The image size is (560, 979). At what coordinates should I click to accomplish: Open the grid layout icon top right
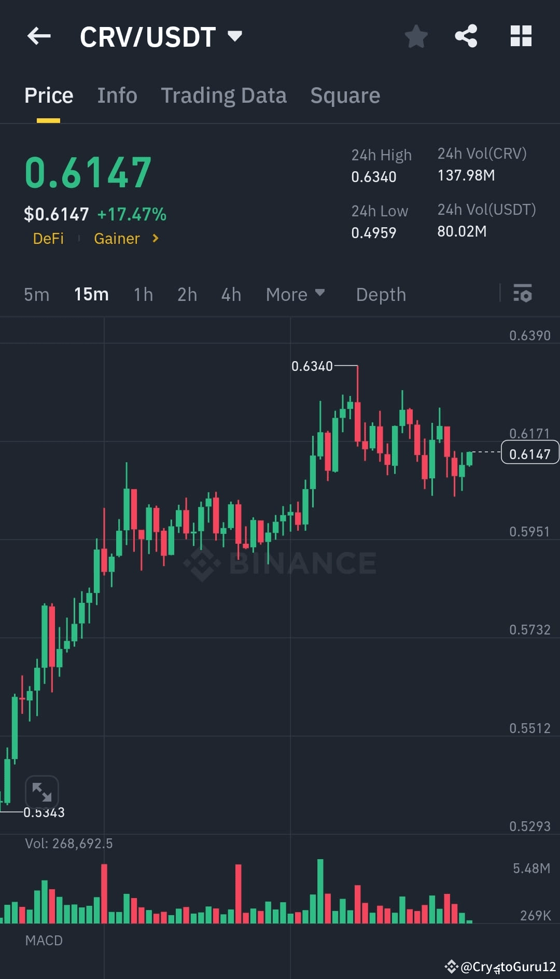pos(521,35)
